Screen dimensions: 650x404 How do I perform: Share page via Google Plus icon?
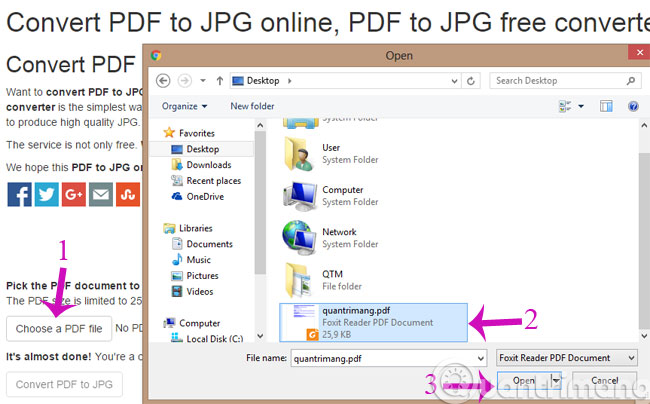74,194
